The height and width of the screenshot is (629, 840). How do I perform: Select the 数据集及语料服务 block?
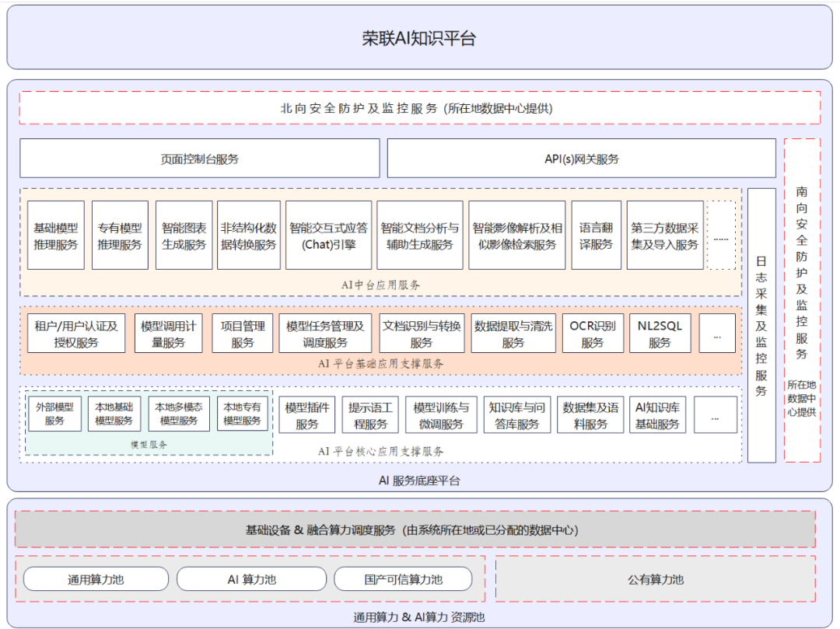(x=590, y=415)
